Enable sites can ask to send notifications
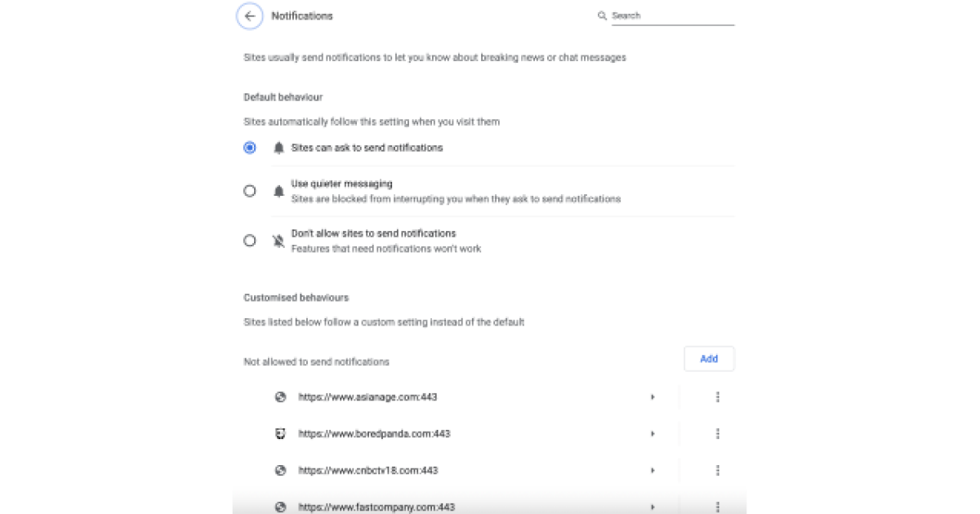The image size is (980, 514). [x=250, y=148]
